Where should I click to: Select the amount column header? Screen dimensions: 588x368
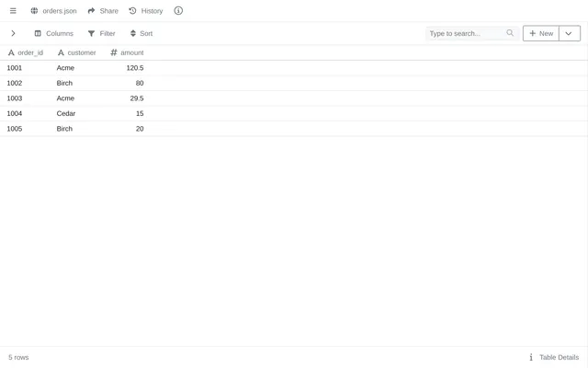tap(127, 53)
